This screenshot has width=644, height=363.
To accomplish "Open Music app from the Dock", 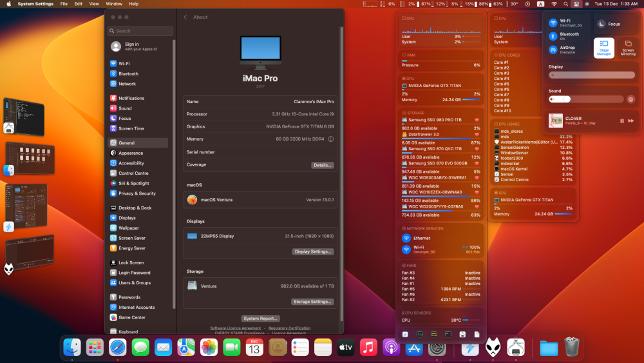I will point(368,348).
